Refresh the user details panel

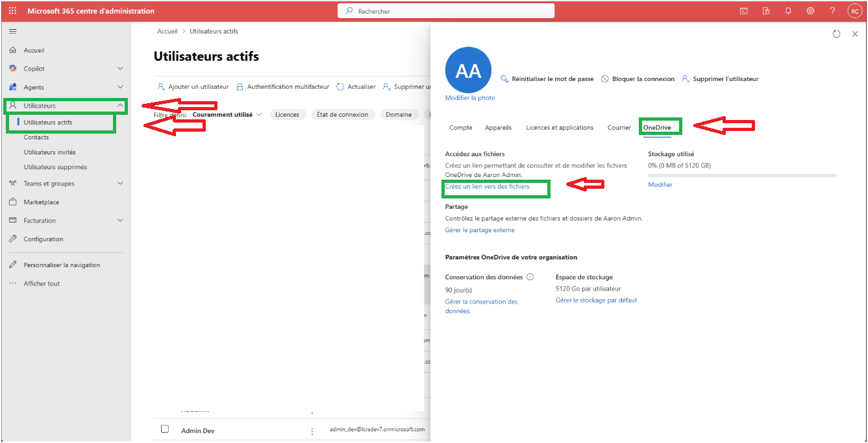836,34
